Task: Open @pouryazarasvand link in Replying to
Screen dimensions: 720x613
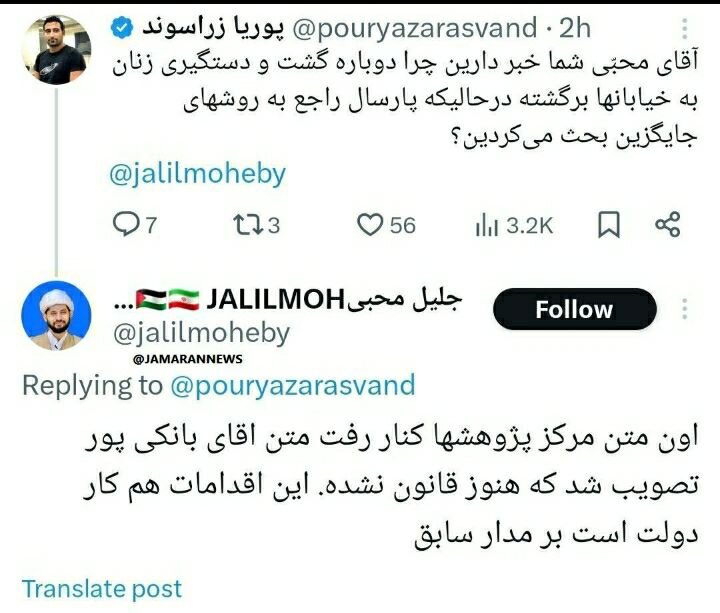Action: tap(292, 385)
